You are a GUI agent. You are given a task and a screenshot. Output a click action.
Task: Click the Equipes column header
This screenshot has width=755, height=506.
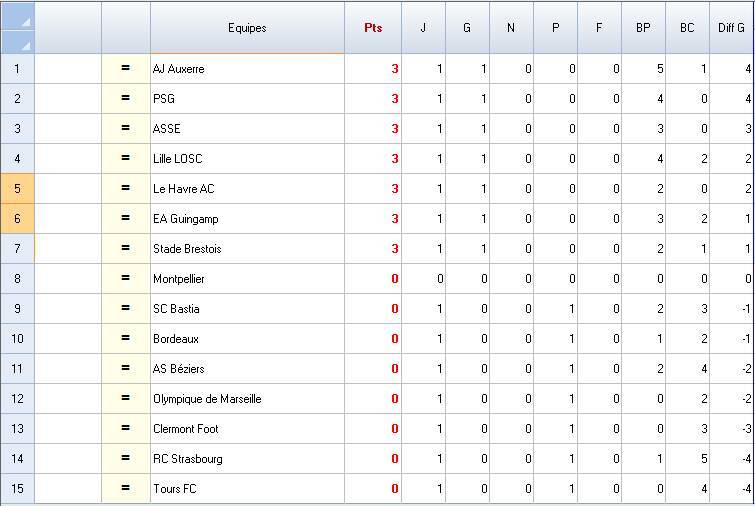(247, 28)
